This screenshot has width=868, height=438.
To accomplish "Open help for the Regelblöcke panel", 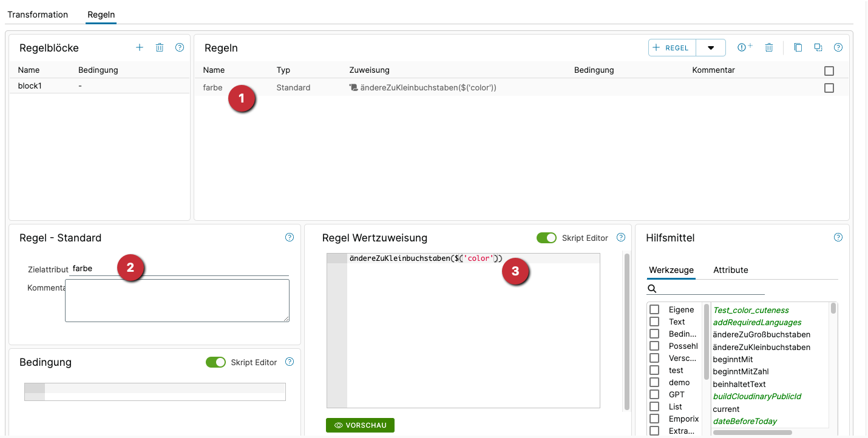I will tap(180, 47).
